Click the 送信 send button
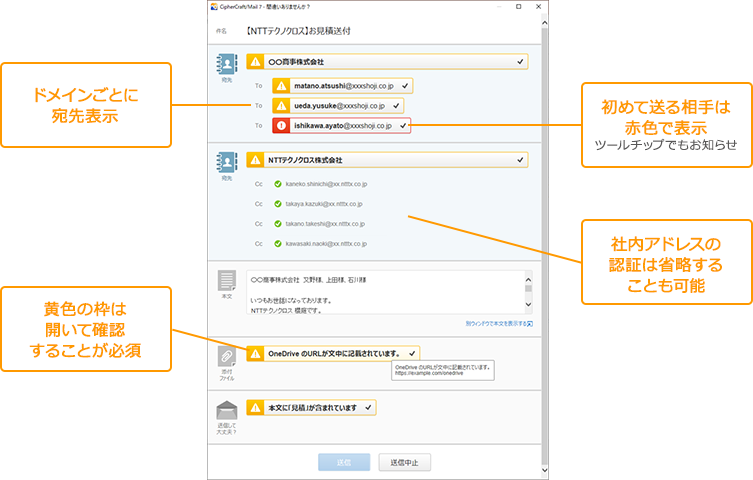753x480 pixels. (x=344, y=462)
